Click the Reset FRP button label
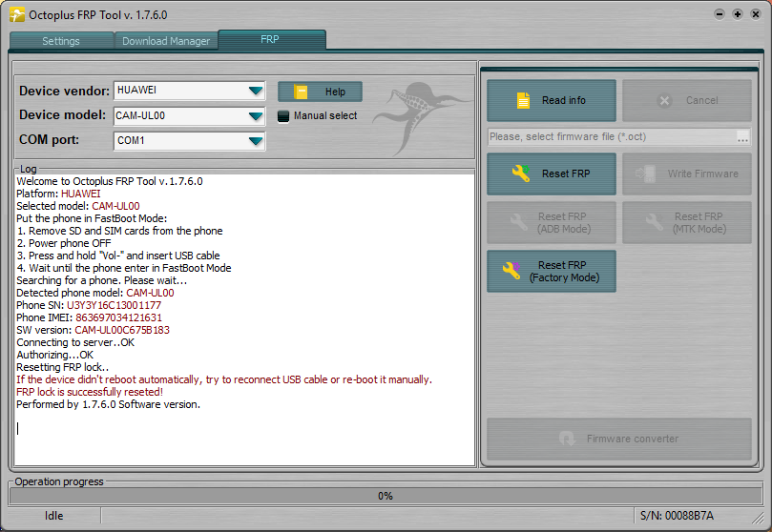The image size is (772, 532). (566, 174)
